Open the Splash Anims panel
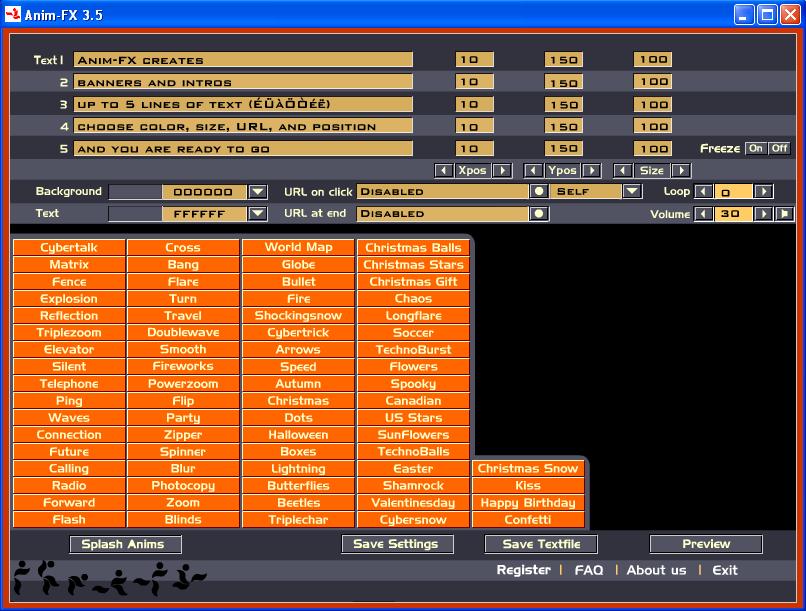The height and width of the screenshot is (611, 806). 125,544
